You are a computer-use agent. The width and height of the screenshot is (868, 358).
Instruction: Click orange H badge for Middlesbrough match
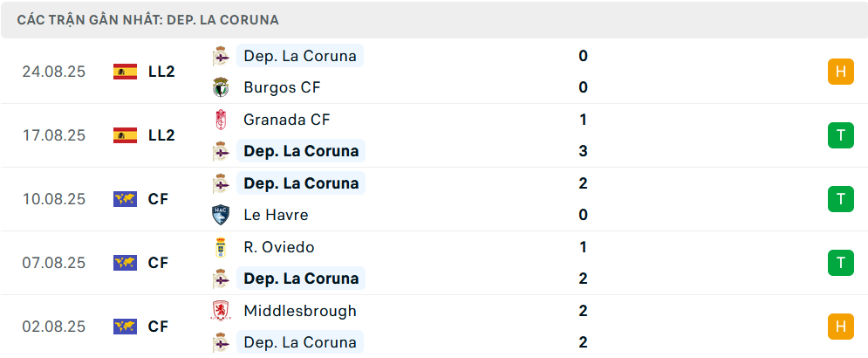coord(840,327)
